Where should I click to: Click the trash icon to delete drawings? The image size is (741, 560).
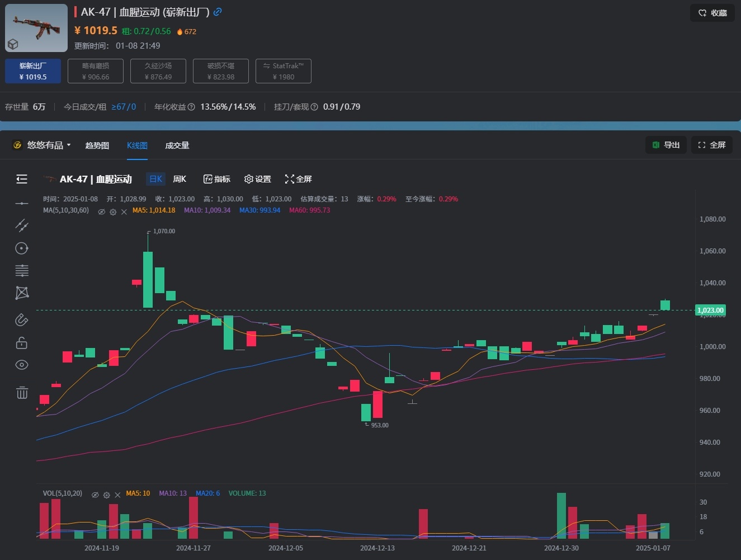click(22, 393)
